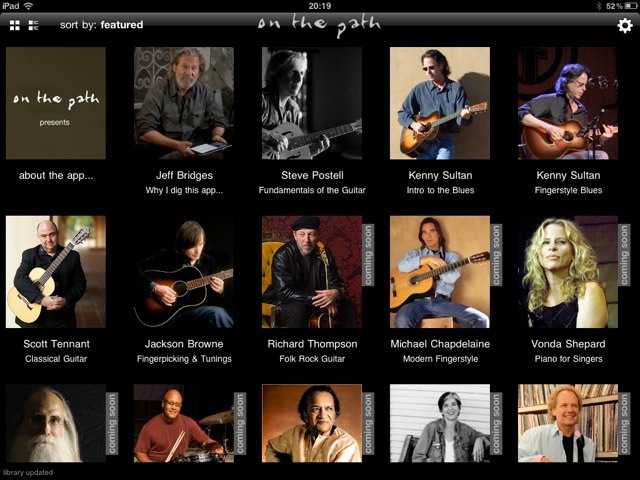The image size is (640, 480).
Task: Tap the battery indicator in status bar
Action: coord(630,6)
